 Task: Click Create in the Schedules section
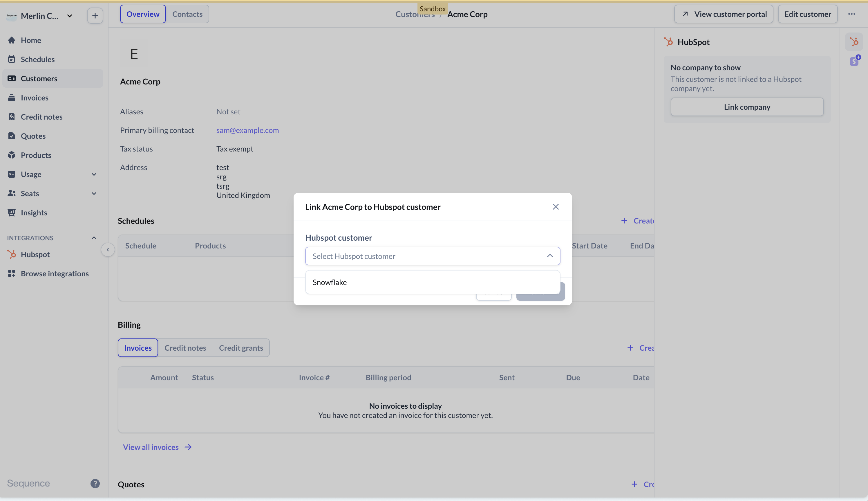pyautogui.click(x=638, y=221)
